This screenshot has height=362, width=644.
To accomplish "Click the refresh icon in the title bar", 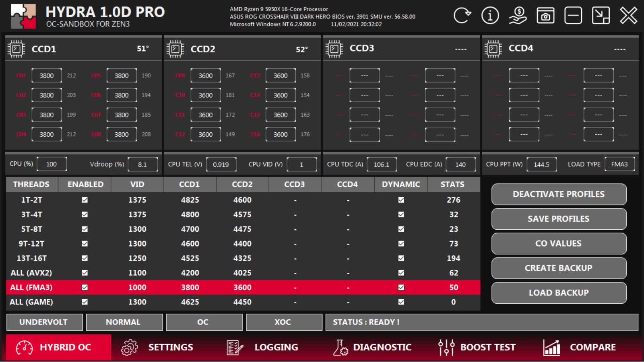I will pos(461,16).
